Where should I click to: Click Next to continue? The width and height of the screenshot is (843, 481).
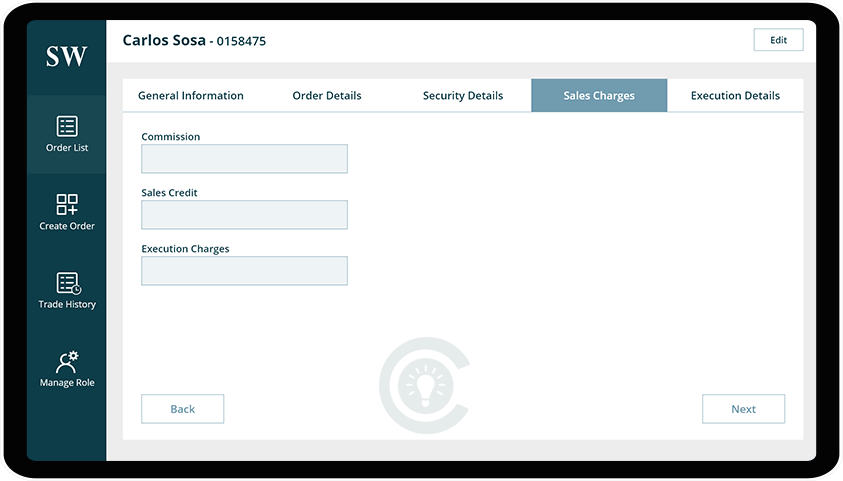(743, 409)
